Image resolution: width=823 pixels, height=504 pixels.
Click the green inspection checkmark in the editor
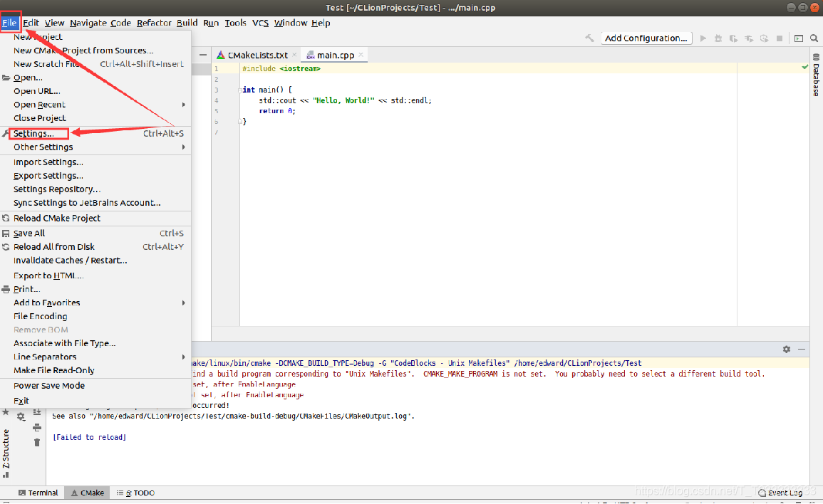(x=804, y=67)
